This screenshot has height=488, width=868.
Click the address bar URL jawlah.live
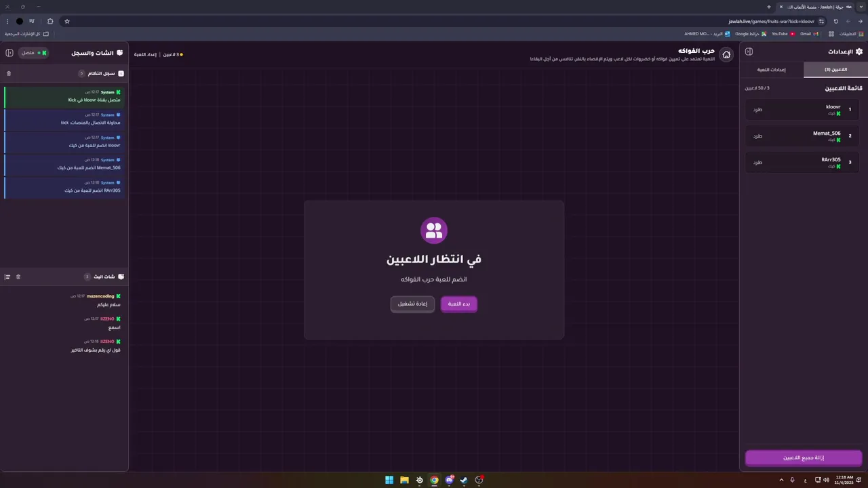(x=771, y=21)
